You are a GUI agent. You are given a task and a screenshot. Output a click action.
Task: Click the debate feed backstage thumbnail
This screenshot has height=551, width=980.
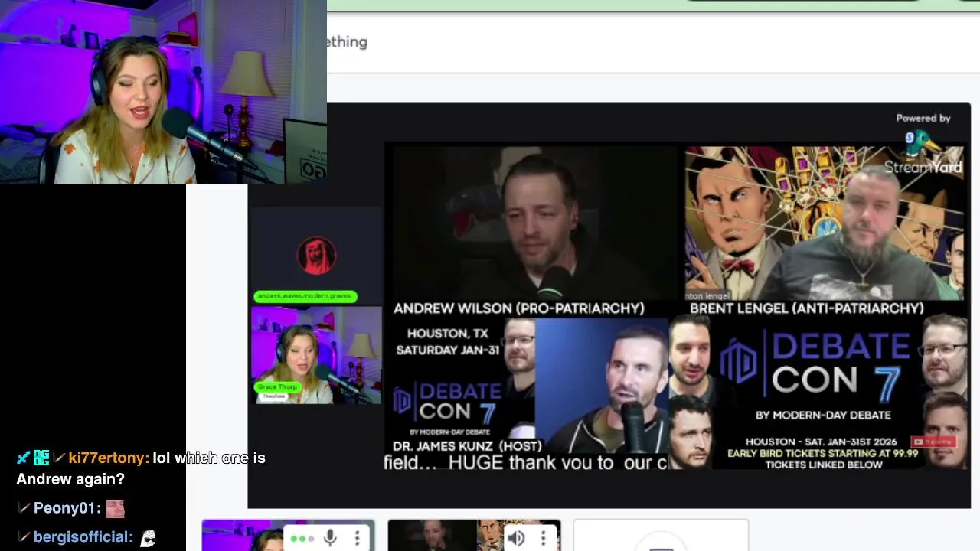click(x=474, y=535)
